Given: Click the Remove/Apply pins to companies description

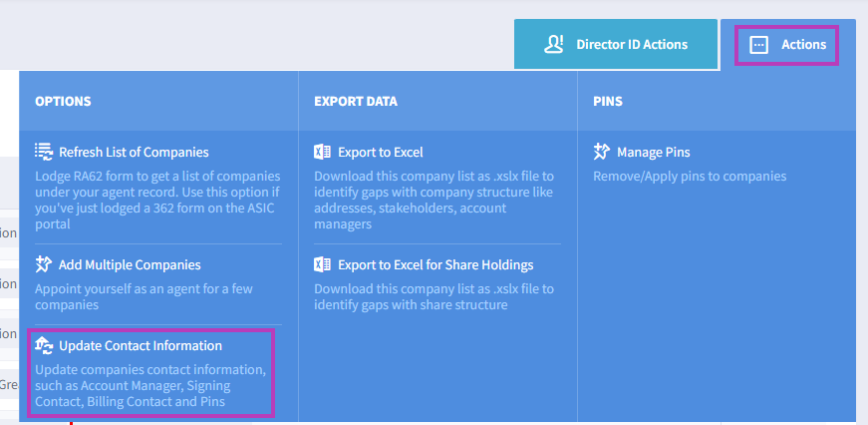Looking at the screenshot, I should [690, 177].
